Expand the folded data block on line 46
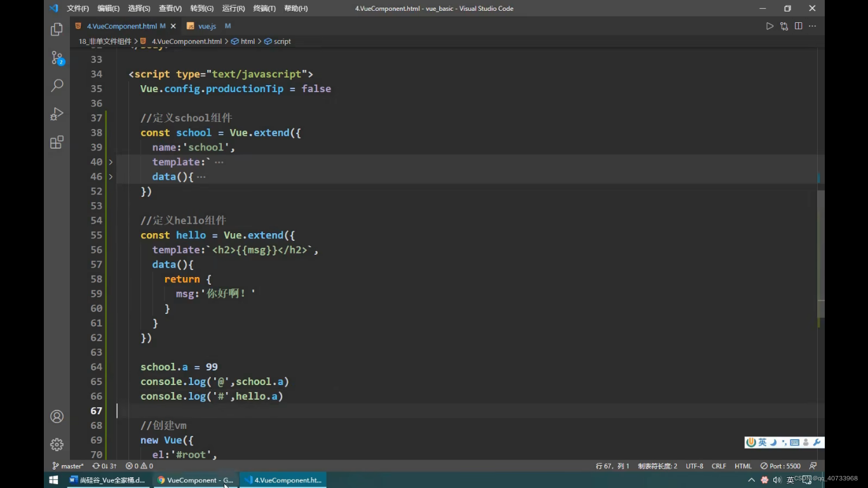 (111, 177)
